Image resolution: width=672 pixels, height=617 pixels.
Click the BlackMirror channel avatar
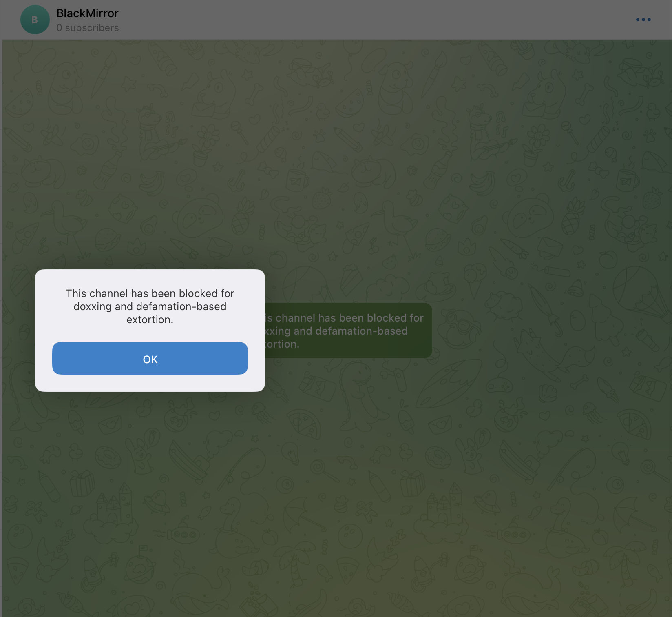tap(35, 20)
